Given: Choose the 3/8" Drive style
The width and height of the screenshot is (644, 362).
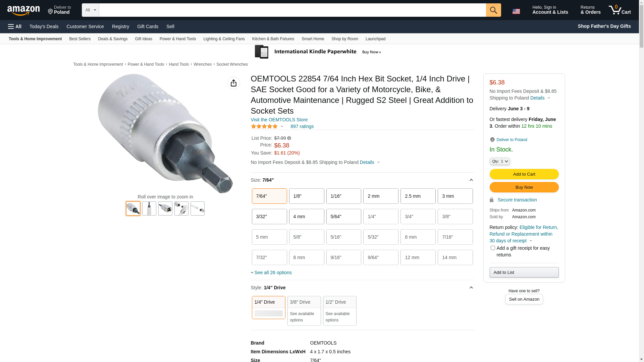Looking at the screenshot, I should tap(304, 310).
